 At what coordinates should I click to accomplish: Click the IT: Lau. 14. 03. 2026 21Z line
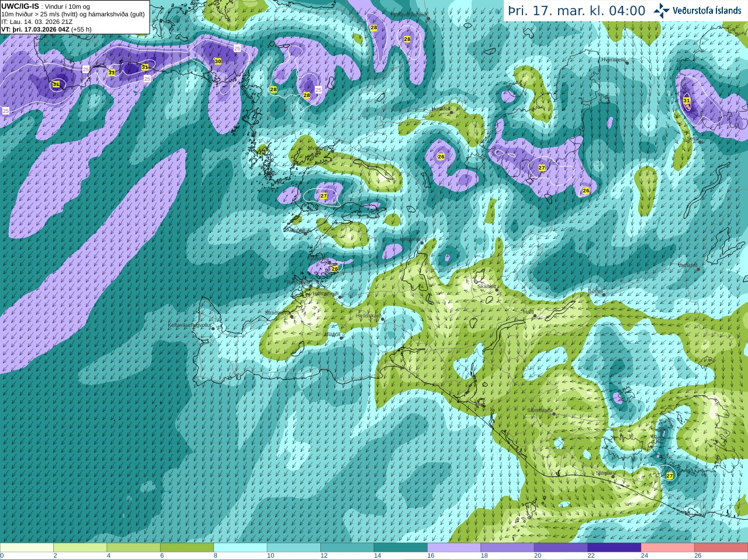click(x=37, y=22)
